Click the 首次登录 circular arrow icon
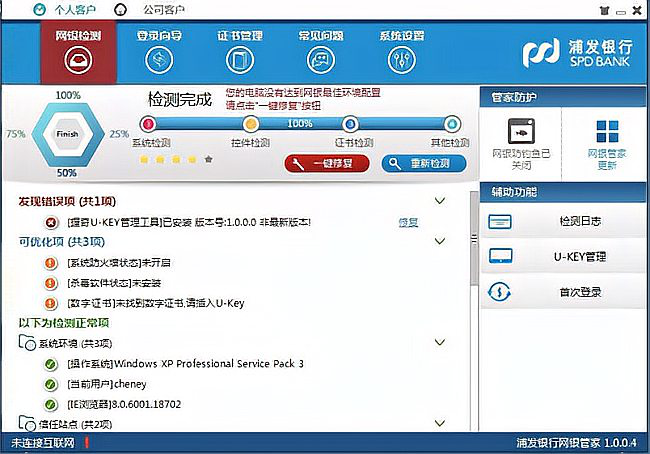650x454 pixels. (x=500, y=292)
